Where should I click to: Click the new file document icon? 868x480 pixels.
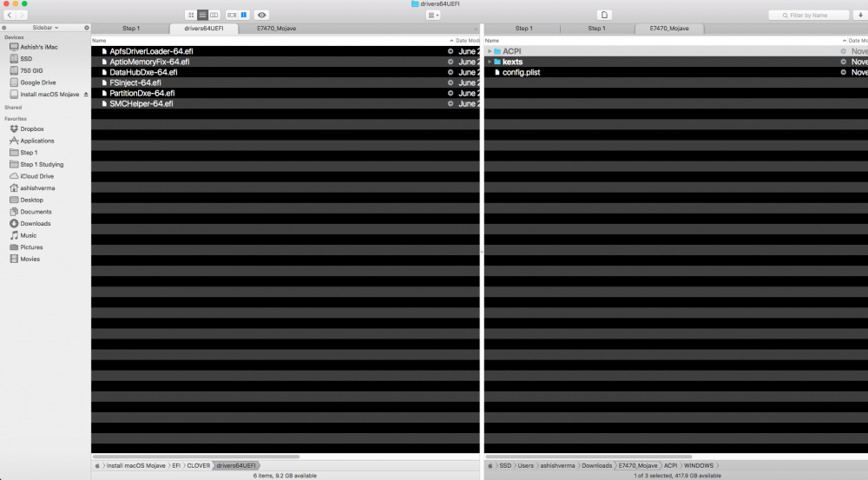click(x=604, y=15)
